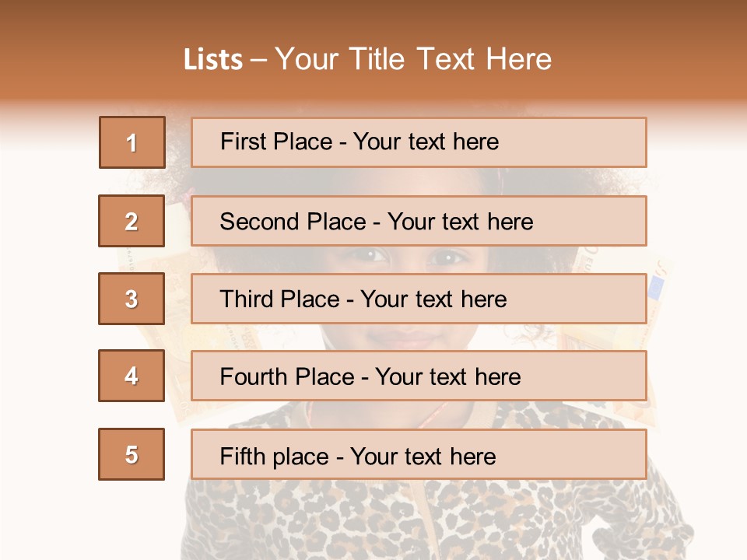The image size is (747, 560).
Task: Select the word 'Second' in the list
Action: point(259,222)
